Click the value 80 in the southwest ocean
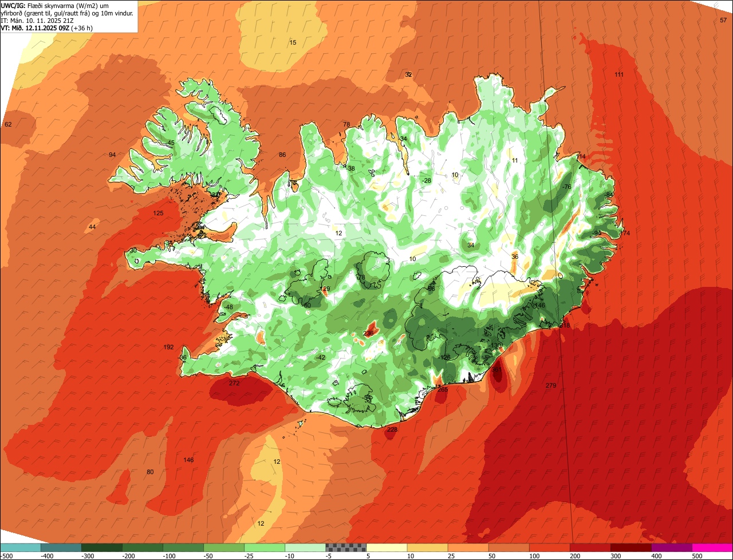 [x=150, y=472]
